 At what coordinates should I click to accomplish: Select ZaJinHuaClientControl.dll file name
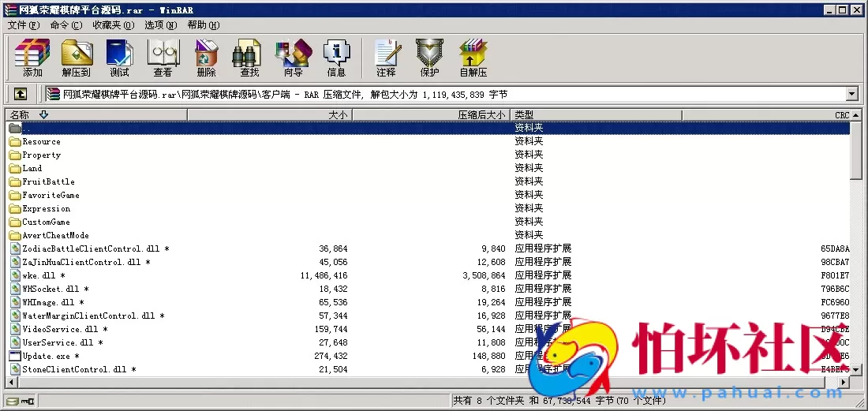click(x=86, y=262)
